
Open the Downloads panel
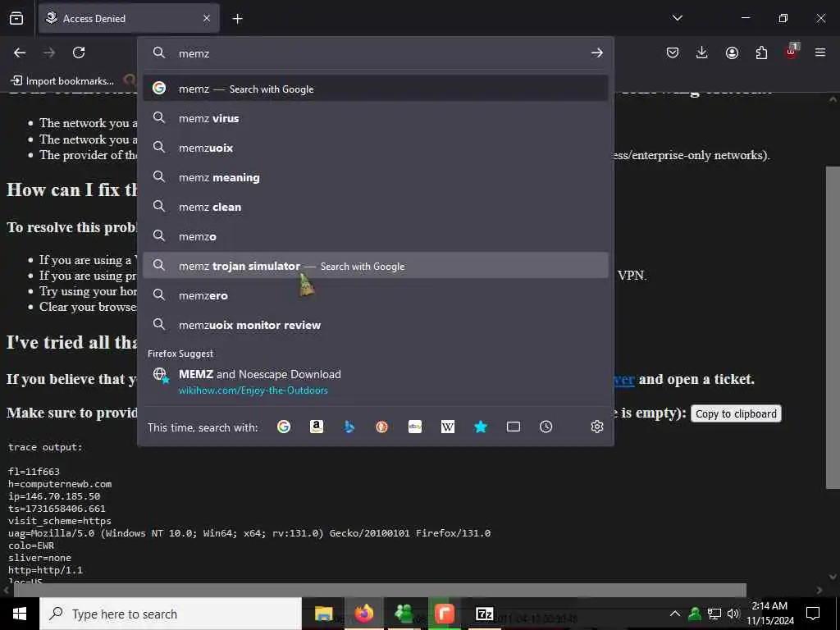[x=702, y=52]
